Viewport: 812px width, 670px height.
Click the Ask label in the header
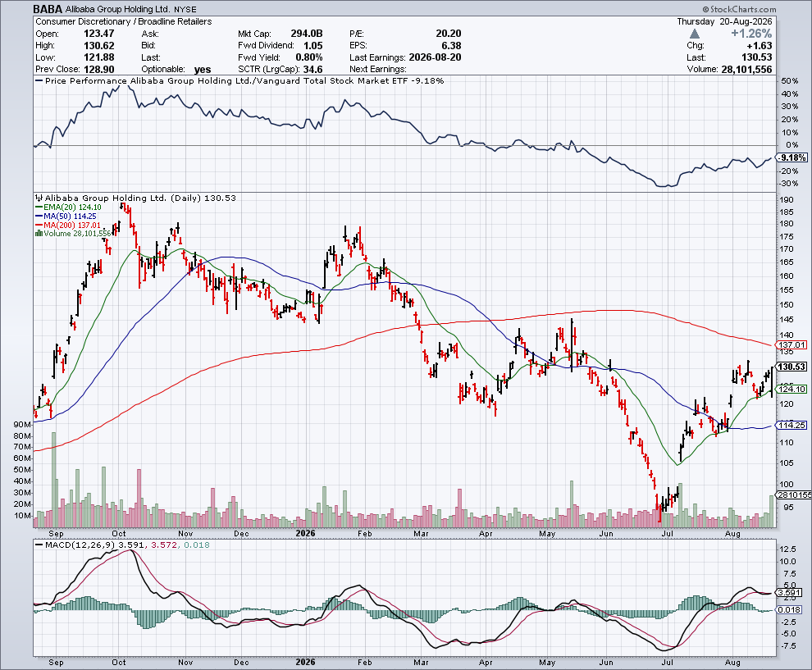coord(150,34)
